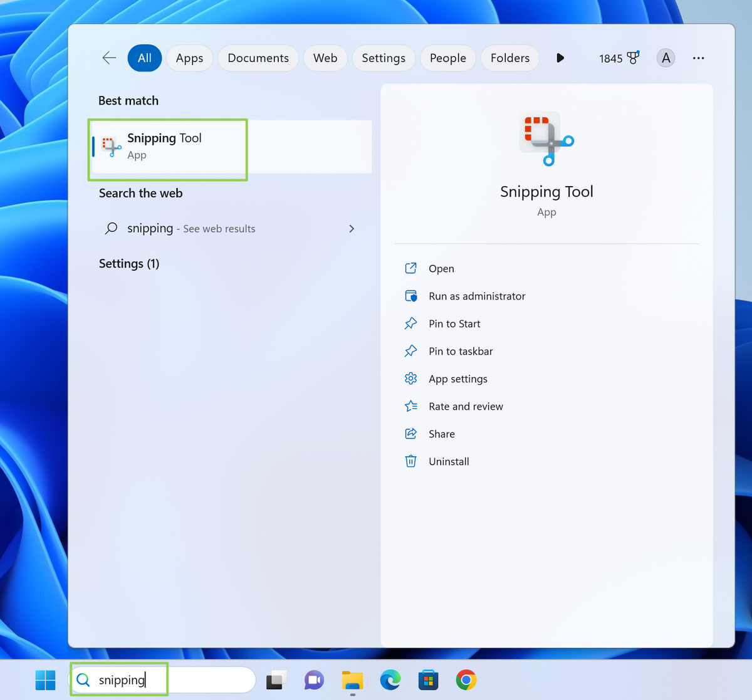Click the Rate and review star icon
The height and width of the screenshot is (700, 752).
[410, 406]
